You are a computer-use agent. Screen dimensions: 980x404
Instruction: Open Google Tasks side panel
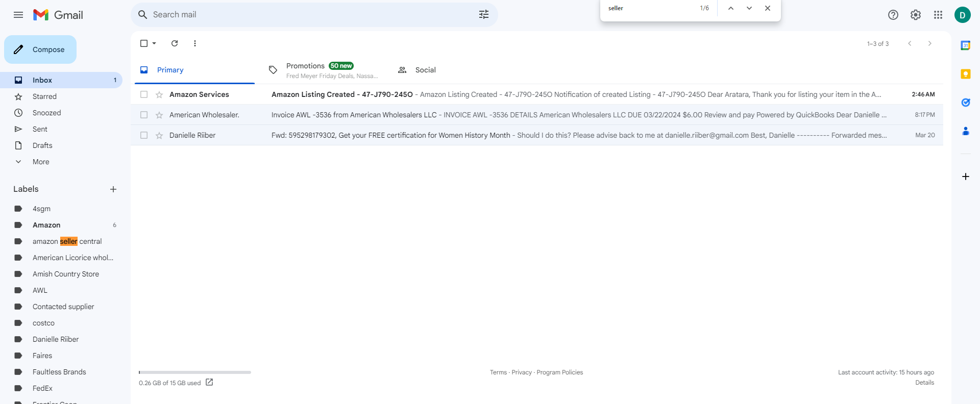(x=966, y=103)
